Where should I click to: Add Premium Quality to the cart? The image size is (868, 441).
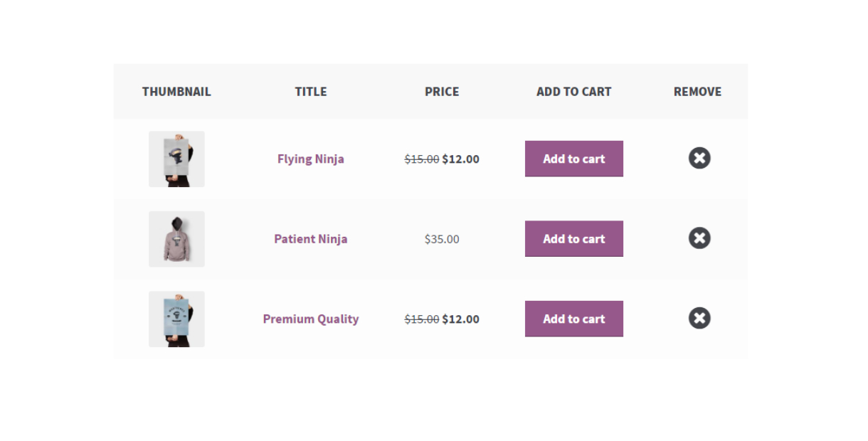click(x=573, y=319)
